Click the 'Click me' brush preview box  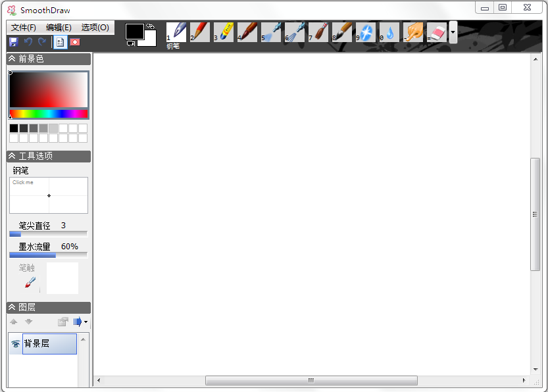pos(49,195)
